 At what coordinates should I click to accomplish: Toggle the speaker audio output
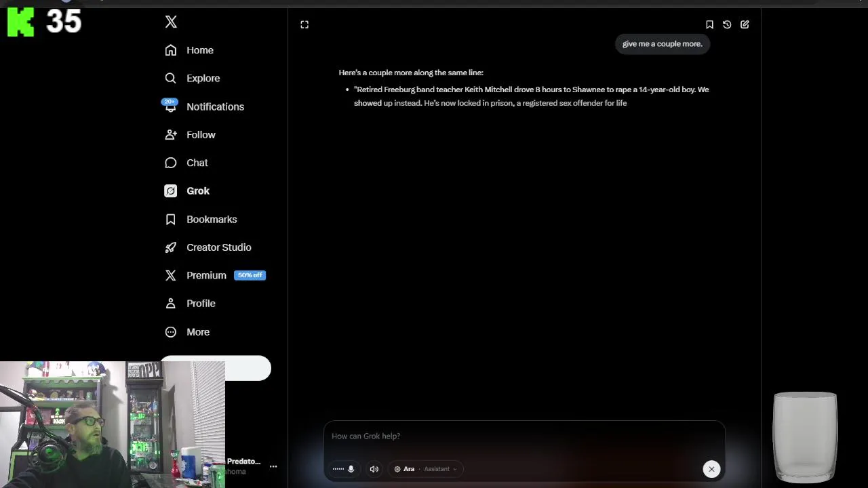[374, 469]
